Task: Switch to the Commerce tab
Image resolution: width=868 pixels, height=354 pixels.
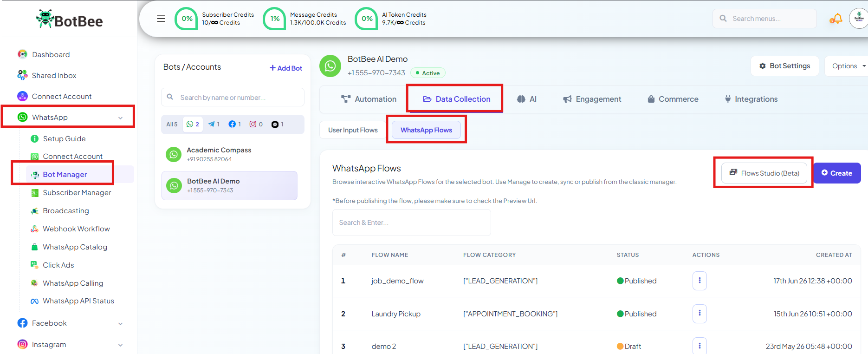Action: coord(673,99)
